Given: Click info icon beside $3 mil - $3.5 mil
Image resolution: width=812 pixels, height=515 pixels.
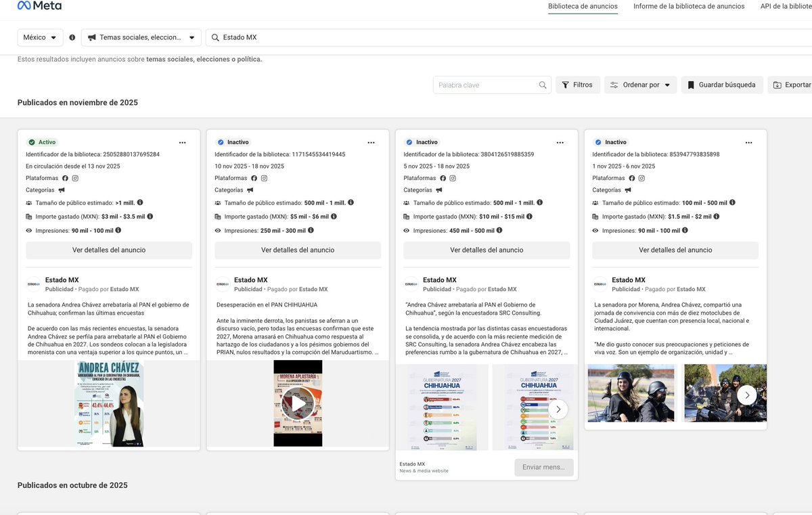Looking at the screenshot, I should coord(150,217).
